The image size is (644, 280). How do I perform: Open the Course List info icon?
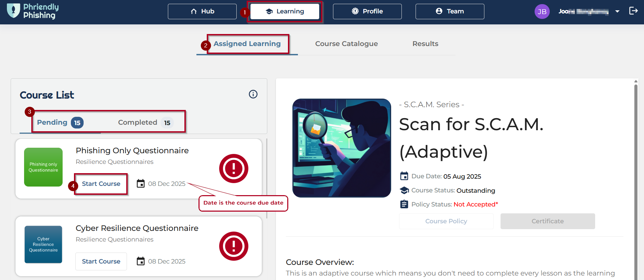[x=253, y=94]
